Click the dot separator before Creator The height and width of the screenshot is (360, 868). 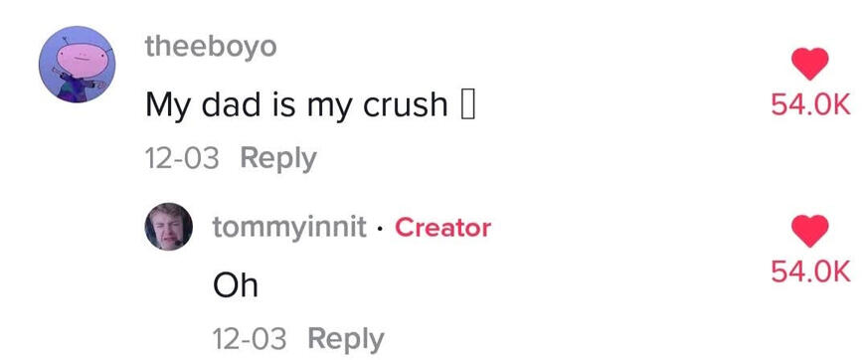coord(380,228)
